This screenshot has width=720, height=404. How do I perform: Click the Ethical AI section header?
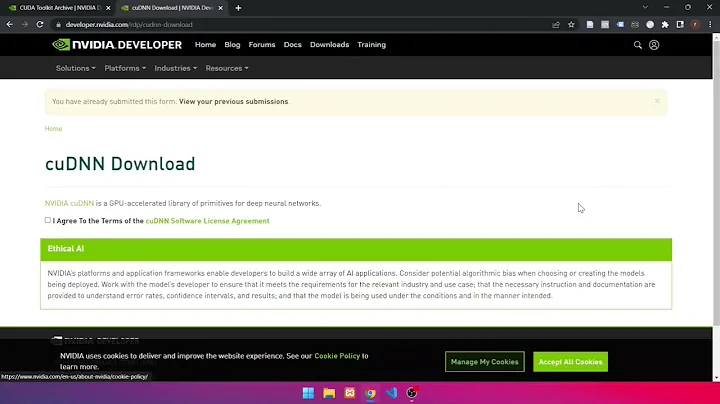pyautogui.click(x=356, y=249)
